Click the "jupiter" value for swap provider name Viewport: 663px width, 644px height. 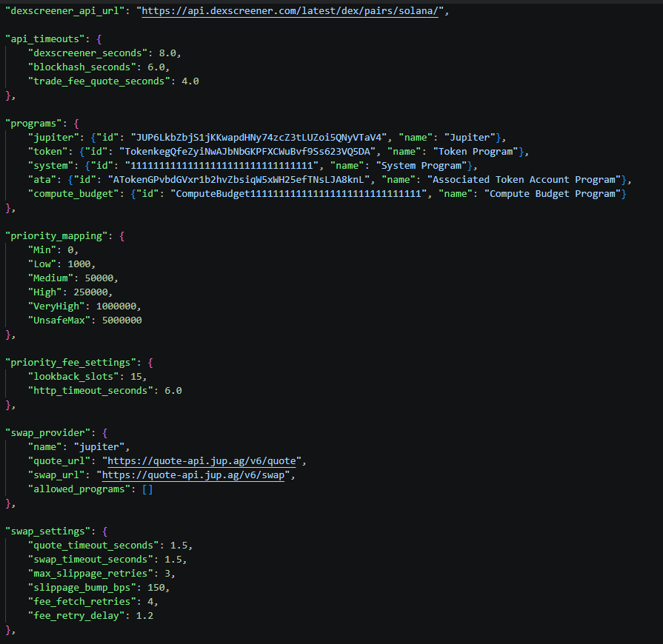click(99, 447)
